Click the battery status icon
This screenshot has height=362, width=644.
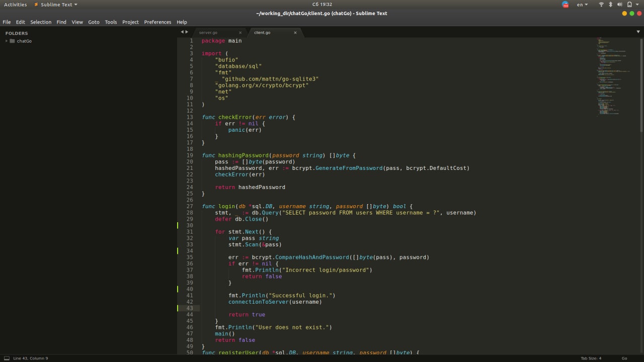pos(629,5)
